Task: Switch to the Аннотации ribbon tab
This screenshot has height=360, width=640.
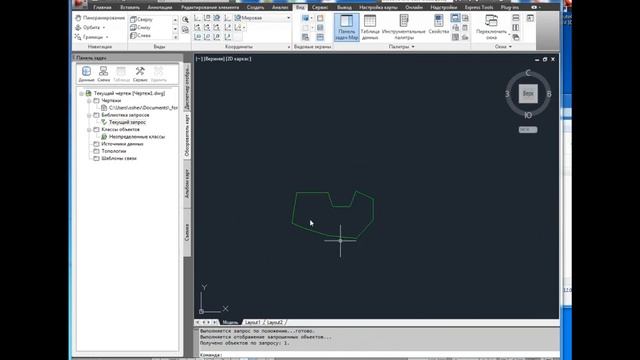Action: pos(160,7)
